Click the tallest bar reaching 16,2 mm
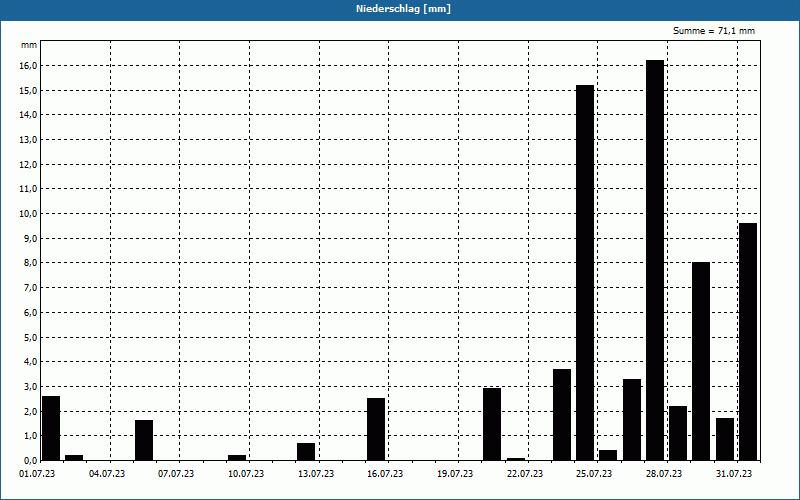Screen dimensions: 800x500 click(x=655, y=260)
